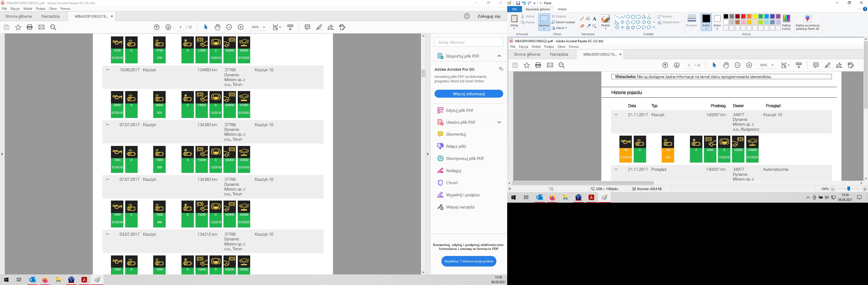This screenshot has height=285, width=868.
Task: Collapse the right tools pane using its arrow
Action: (x=428, y=154)
